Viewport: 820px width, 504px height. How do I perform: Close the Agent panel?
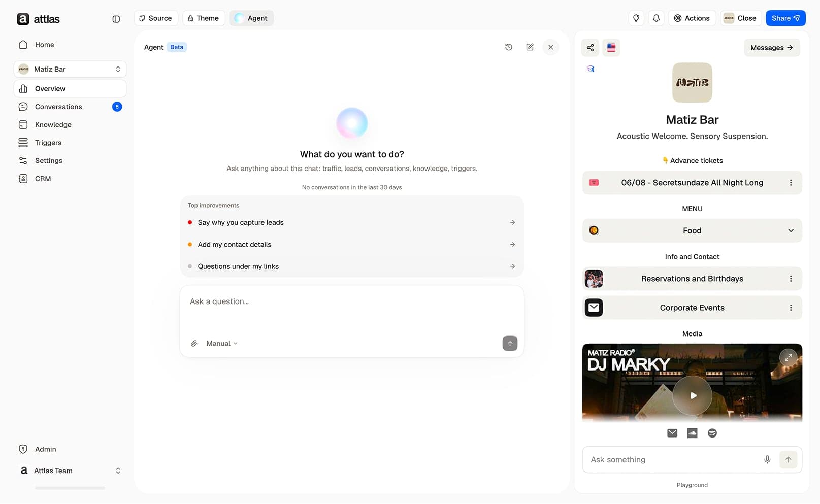(x=550, y=47)
